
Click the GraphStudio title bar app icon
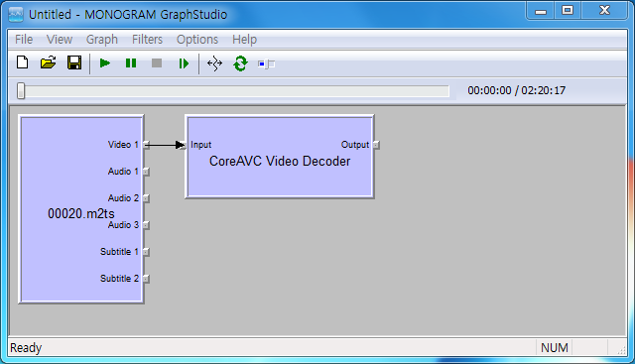(16, 14)
